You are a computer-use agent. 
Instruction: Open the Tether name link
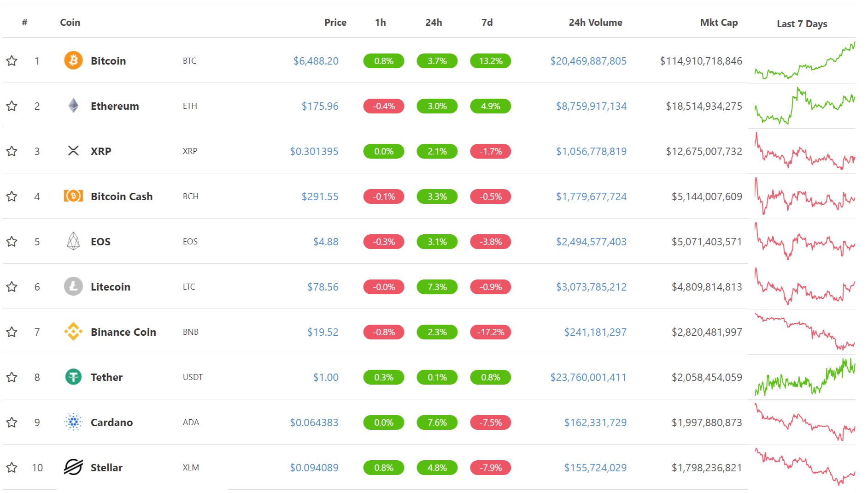(106, 377)
